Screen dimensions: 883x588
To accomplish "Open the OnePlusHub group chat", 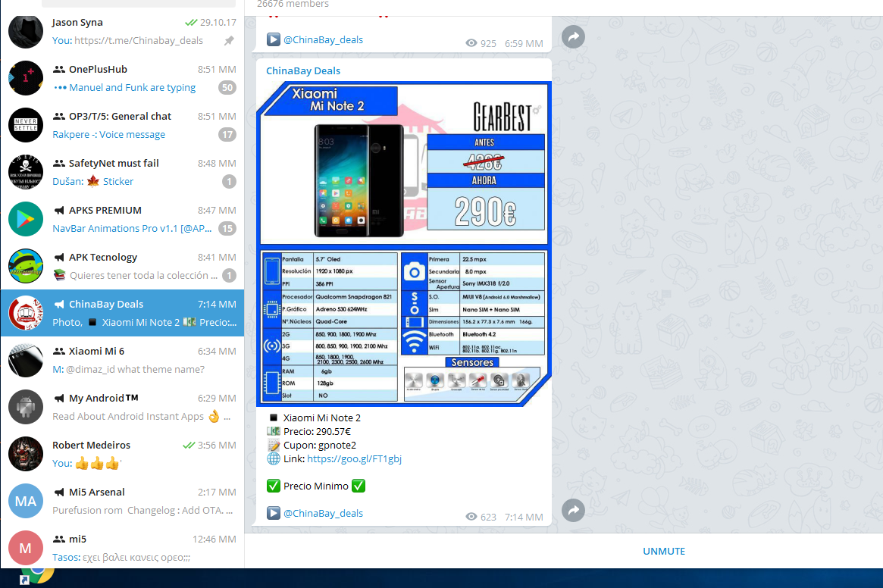I will coord(122,78).
